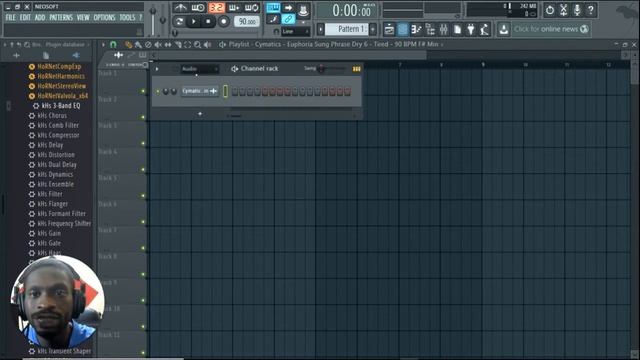Open the OPTIONS menu
Viewport: 640px width, 360px height.
pyautogui.click(x=104, y=18)
